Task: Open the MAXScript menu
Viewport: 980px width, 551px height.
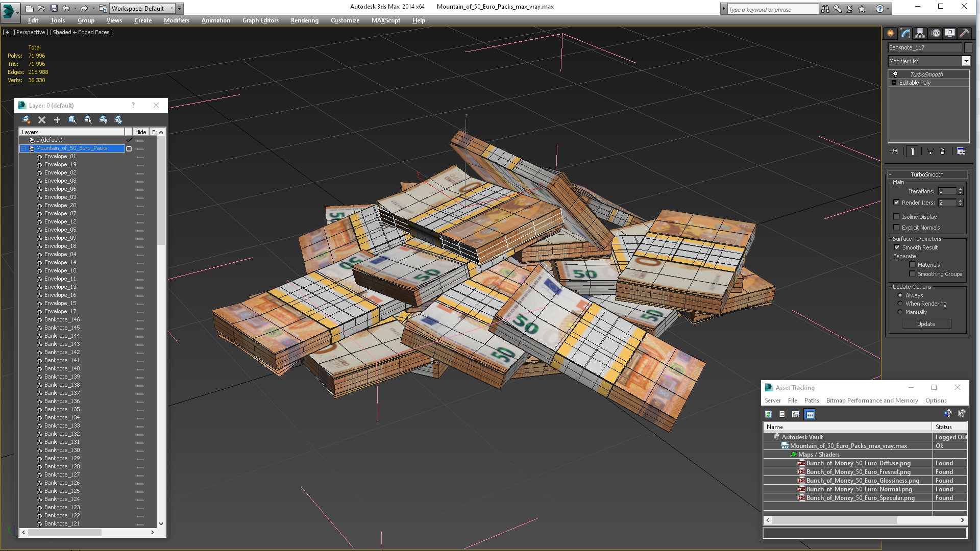Action: tap(386, 20)
